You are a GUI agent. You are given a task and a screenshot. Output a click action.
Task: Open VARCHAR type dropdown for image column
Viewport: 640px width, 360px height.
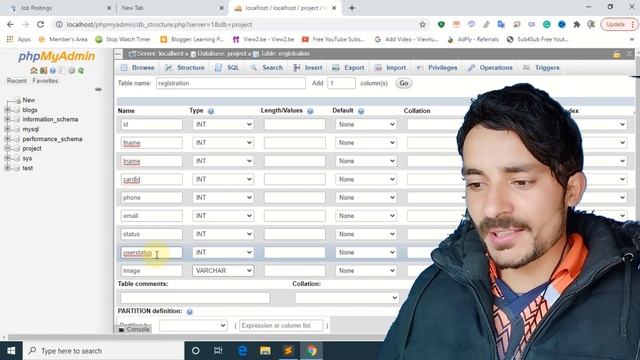pyautogui.click(x=223, y=271)
